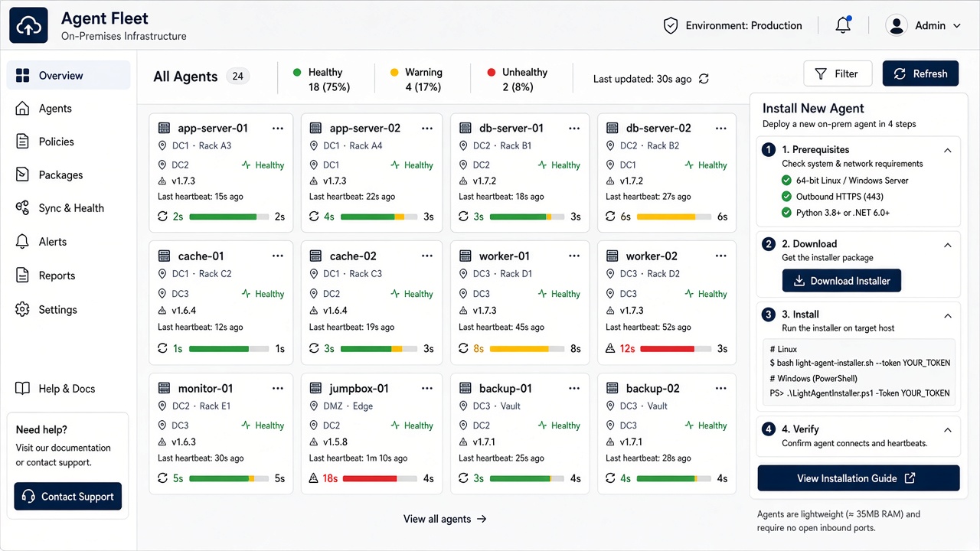Click the warning triangle on worker-02 sync
This screenshot has height=551, width=980.
click(x=610, y=348)
